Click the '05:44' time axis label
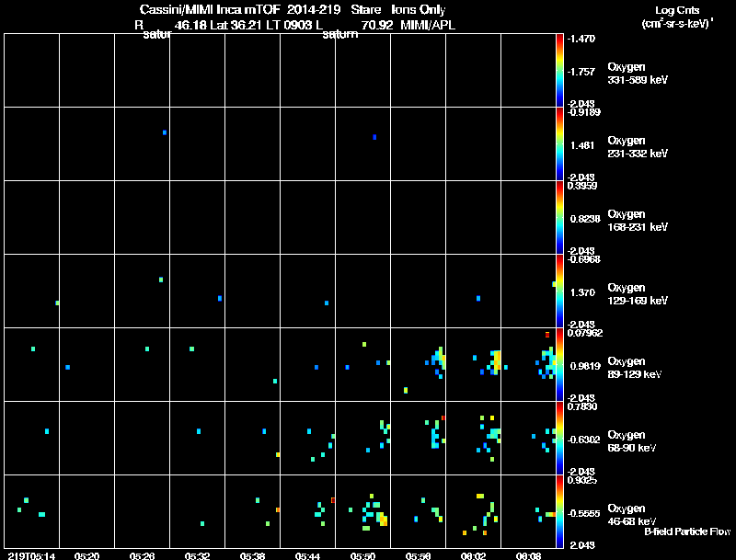This screenshot has height=560, width=736. 307,555
